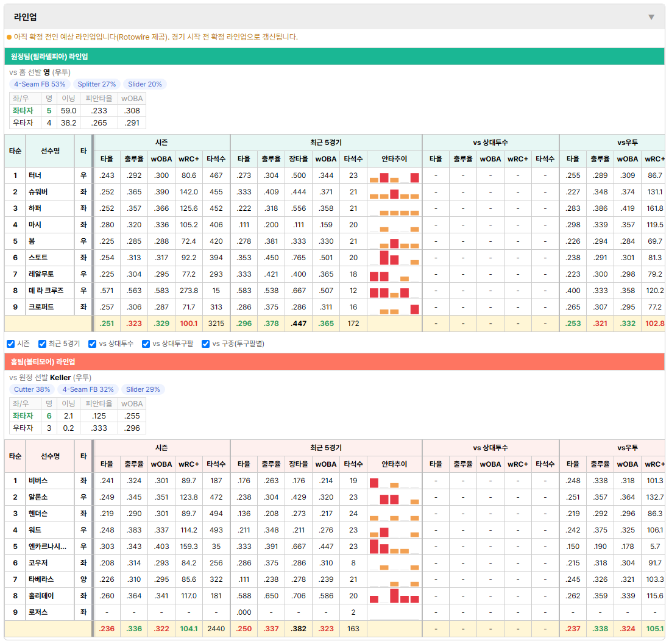669x644 pixels.
Task: Open 엔카르나시온's hit trend bar chart
Action: coord(394,547)
